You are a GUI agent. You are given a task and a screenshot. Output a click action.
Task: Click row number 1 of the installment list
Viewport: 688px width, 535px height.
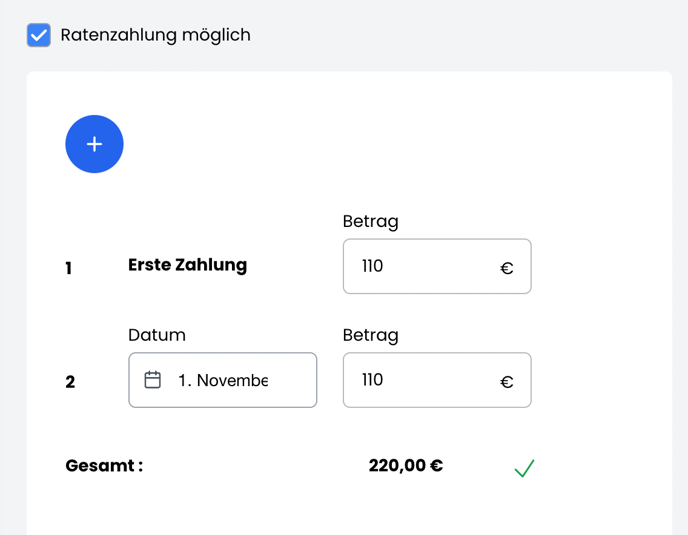pos(68,268)
